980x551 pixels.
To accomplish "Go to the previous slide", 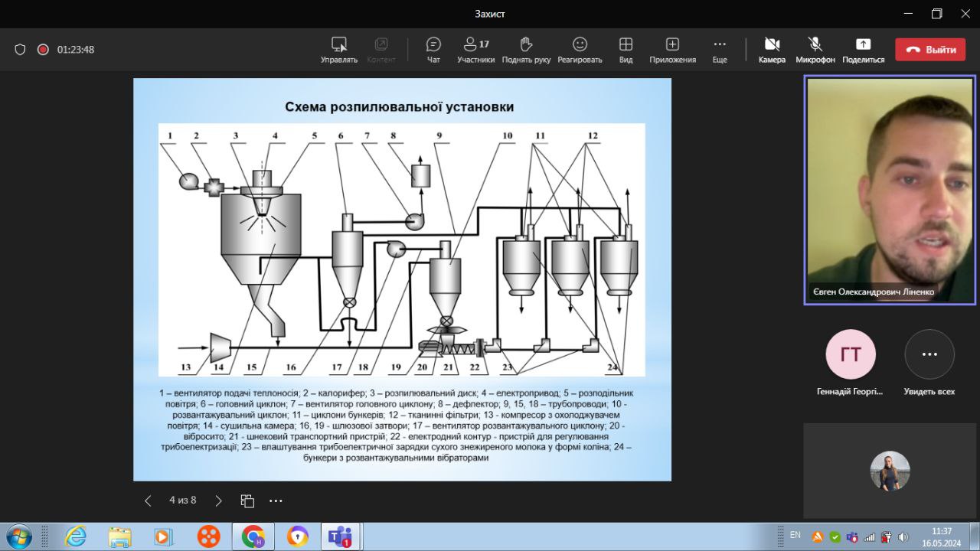I will coord(148,500).
